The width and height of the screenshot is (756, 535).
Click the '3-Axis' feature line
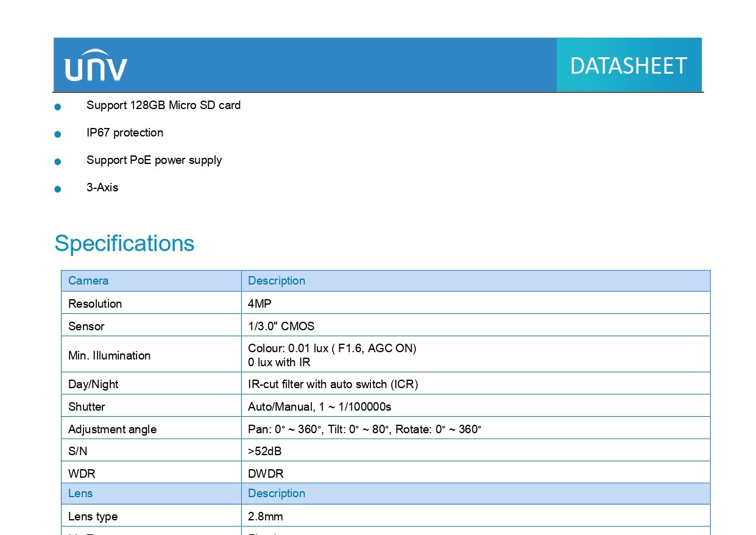pos(102,187)
